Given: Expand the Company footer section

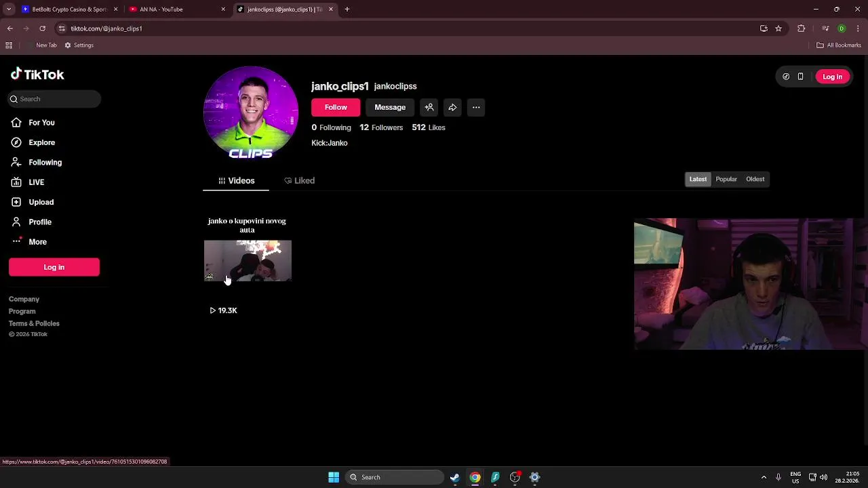Looking at the screenshot, I should point(24,299).
